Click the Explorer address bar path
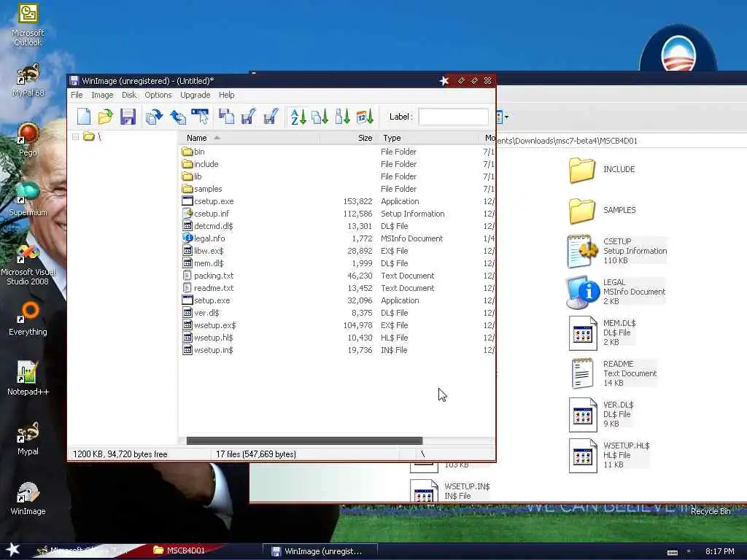 tap(567, 141)
